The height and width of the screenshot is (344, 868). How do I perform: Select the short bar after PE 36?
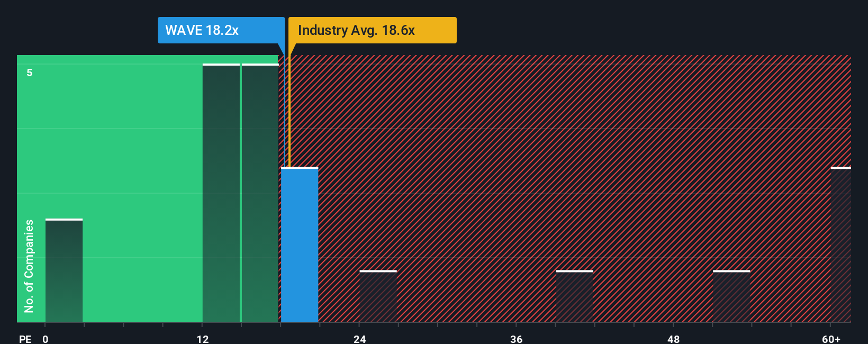coord(574,296)
